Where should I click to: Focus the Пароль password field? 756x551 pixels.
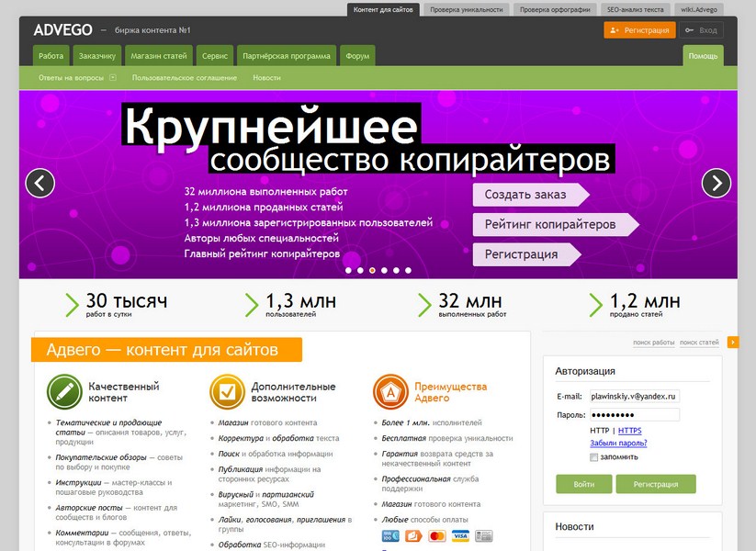[635, 414]
